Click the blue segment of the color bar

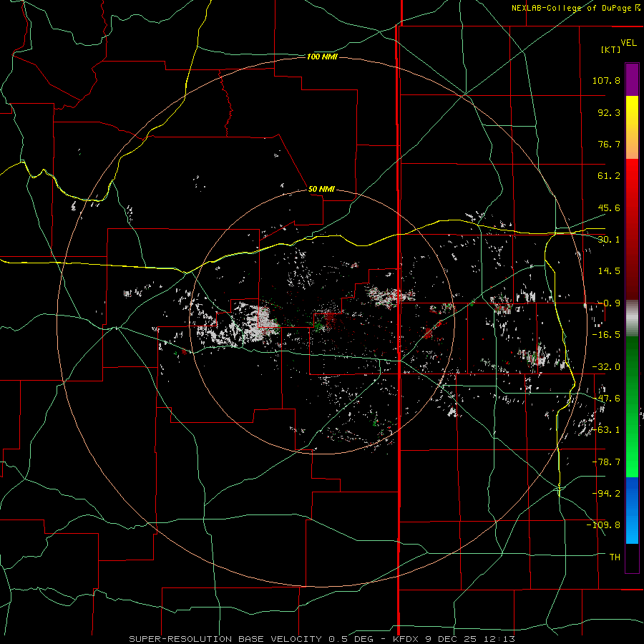pyautogui.click(x=632, y=510)
